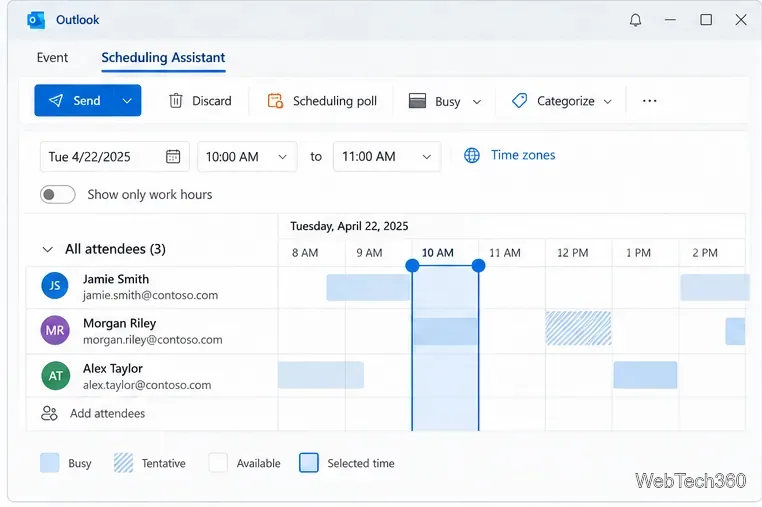This screenshot has width=762, height=507.
Task: Click the Categorize tag icon
Action: 520,101
